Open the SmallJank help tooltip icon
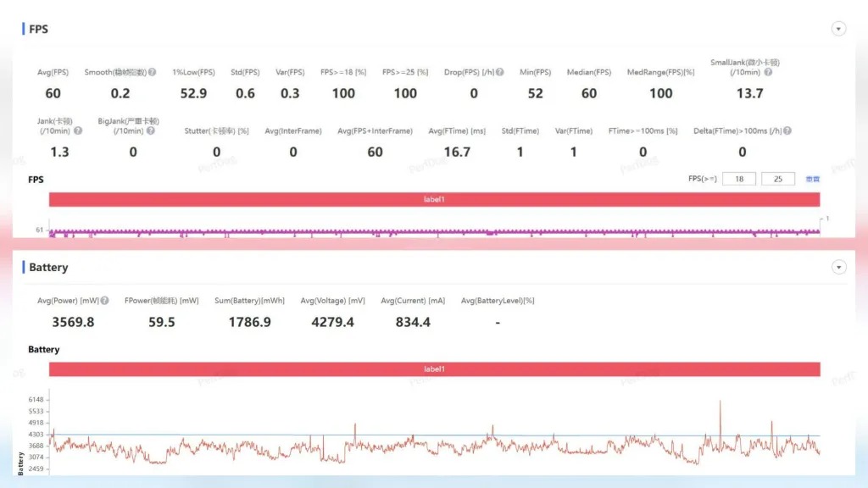 point(768,73)
